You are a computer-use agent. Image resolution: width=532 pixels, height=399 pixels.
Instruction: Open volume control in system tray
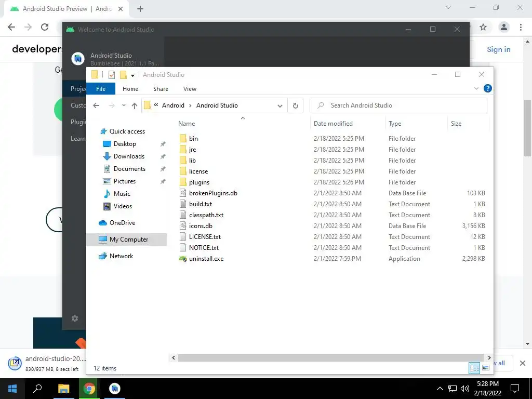(x=465, y=389)
